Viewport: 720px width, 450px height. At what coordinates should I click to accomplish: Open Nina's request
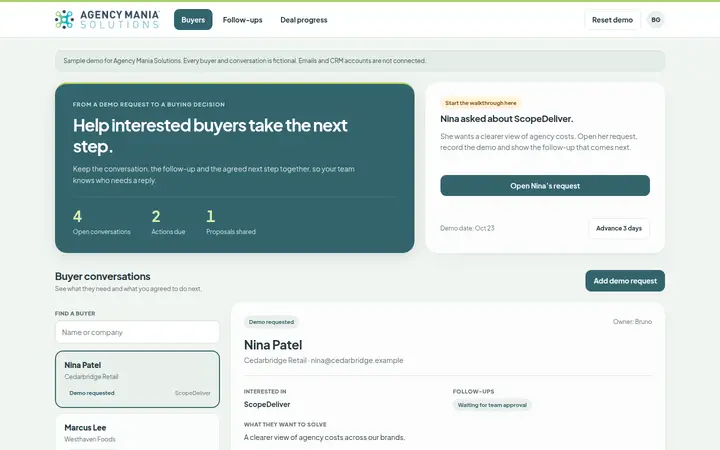tap(545, 186)
